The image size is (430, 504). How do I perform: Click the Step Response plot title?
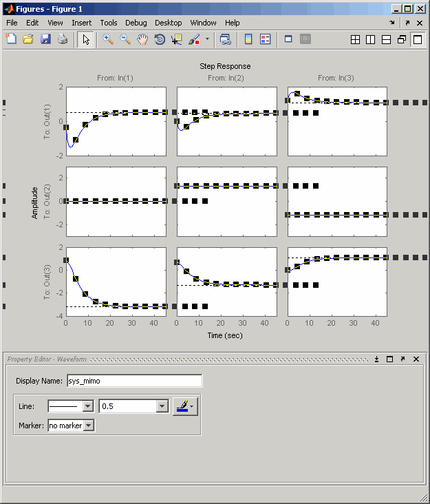point(225,66)
